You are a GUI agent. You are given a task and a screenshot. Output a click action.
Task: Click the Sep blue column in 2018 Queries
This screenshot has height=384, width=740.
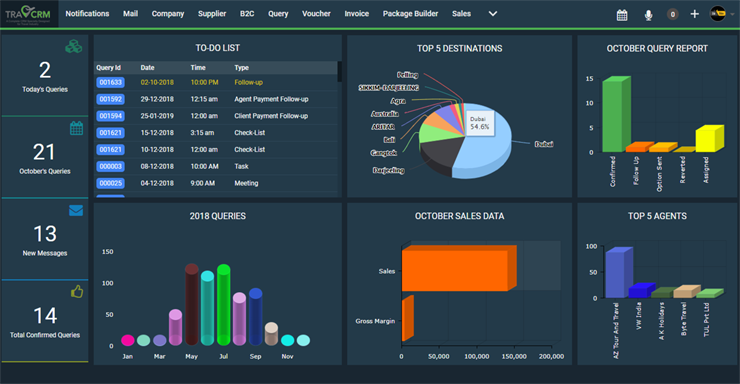click(255, 317)
